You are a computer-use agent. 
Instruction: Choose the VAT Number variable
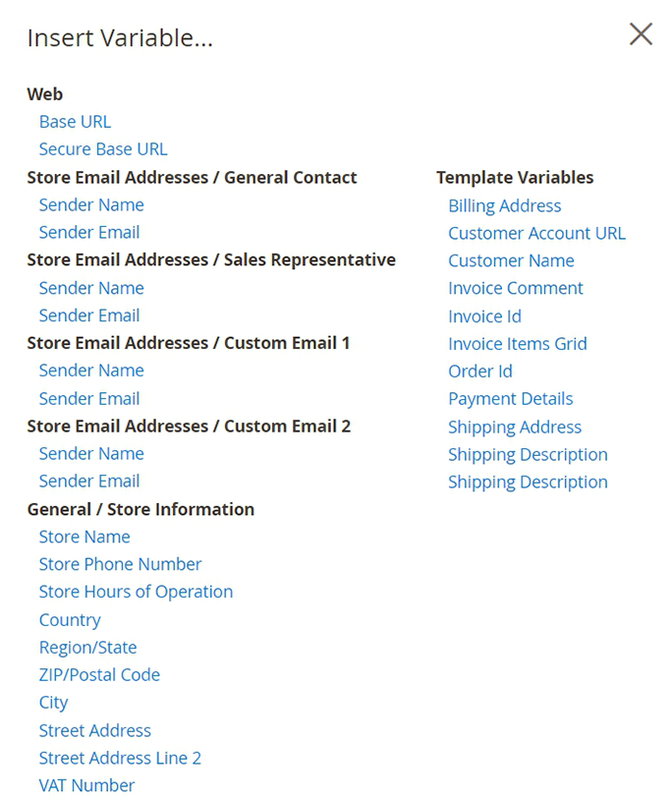(86, 785)
